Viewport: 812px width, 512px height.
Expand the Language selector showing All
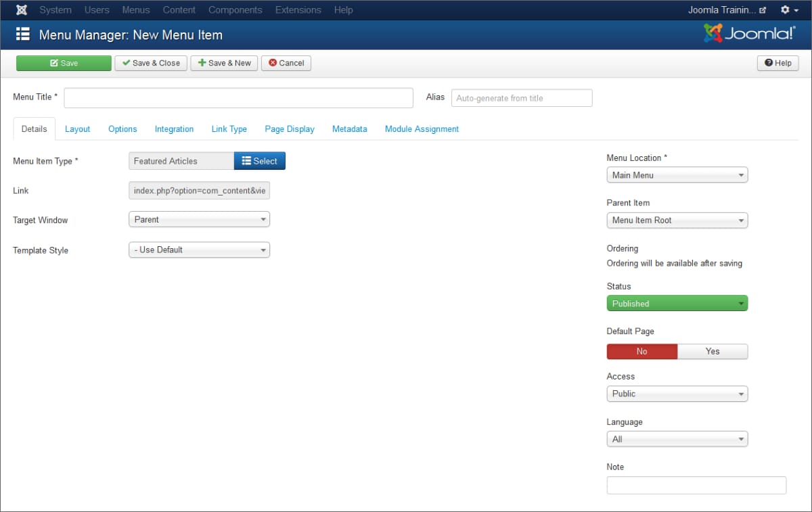point(677,438)
